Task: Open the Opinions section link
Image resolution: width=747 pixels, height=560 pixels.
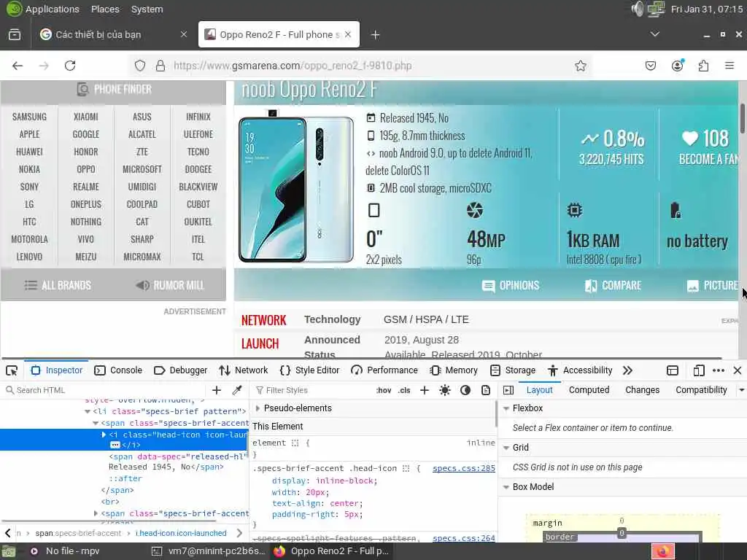Action: [510, 286]
